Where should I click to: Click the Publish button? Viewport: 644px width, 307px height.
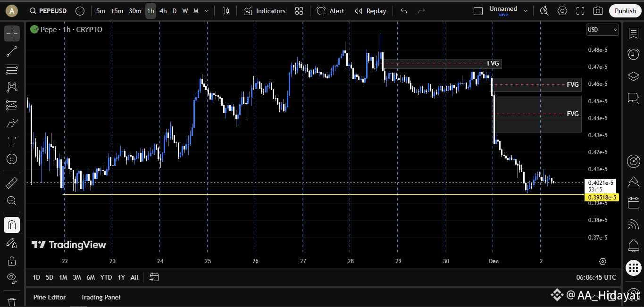pos(625,11)
